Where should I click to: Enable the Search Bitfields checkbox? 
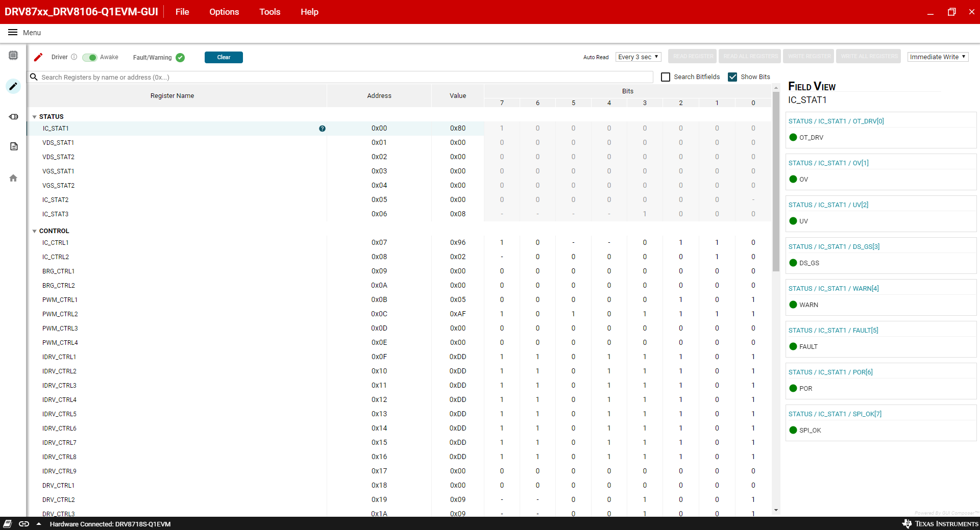[x=666, y=77]
